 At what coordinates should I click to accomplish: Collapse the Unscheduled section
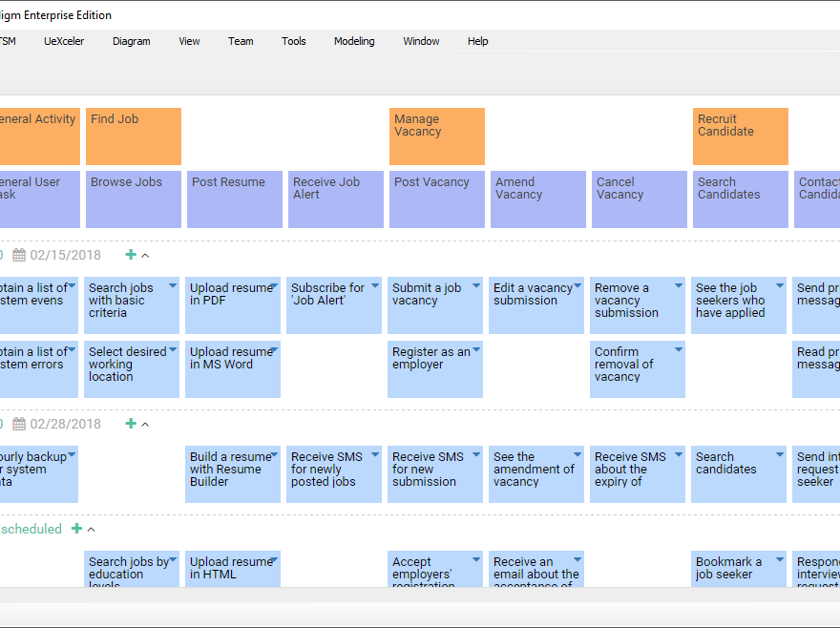92,530
